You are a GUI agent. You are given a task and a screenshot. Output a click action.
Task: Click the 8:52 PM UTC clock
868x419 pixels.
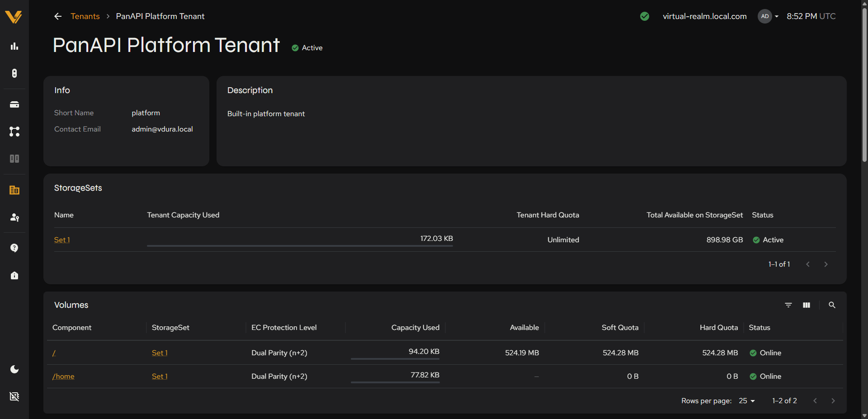coord(811,16)
